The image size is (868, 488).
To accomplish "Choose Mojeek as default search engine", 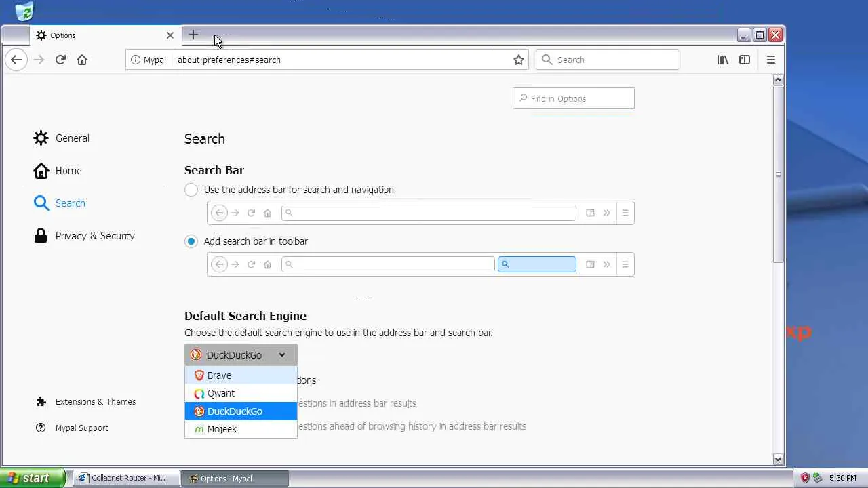I will pos(241,429).
